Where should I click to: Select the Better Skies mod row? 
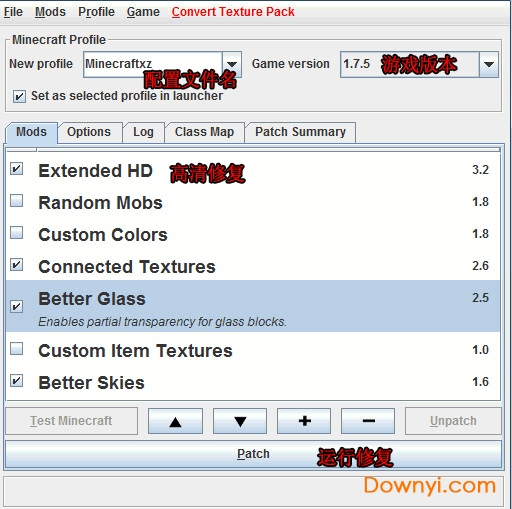coord(253,382)
